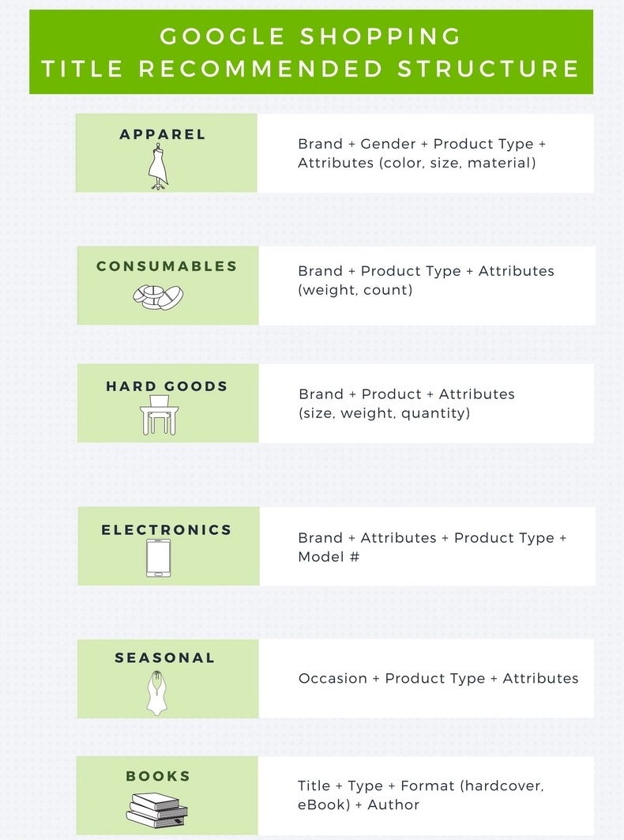Select the CONSUMABLES category heading
Screen dimensions: 624x840
coord(167,266)
